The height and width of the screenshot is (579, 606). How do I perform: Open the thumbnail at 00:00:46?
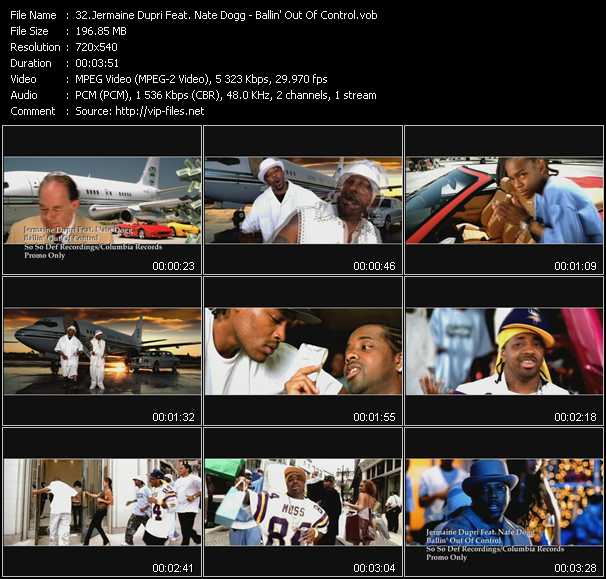click(x=303, y=200)
